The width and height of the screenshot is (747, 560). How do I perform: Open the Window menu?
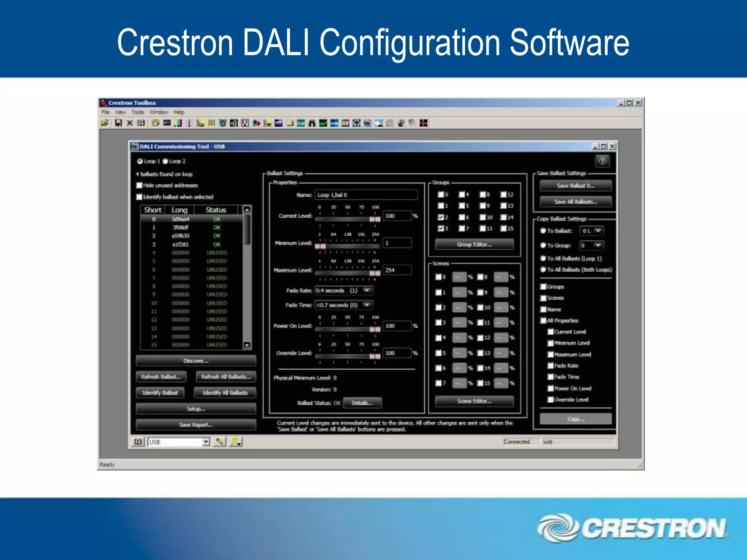(x=159, y=112)
